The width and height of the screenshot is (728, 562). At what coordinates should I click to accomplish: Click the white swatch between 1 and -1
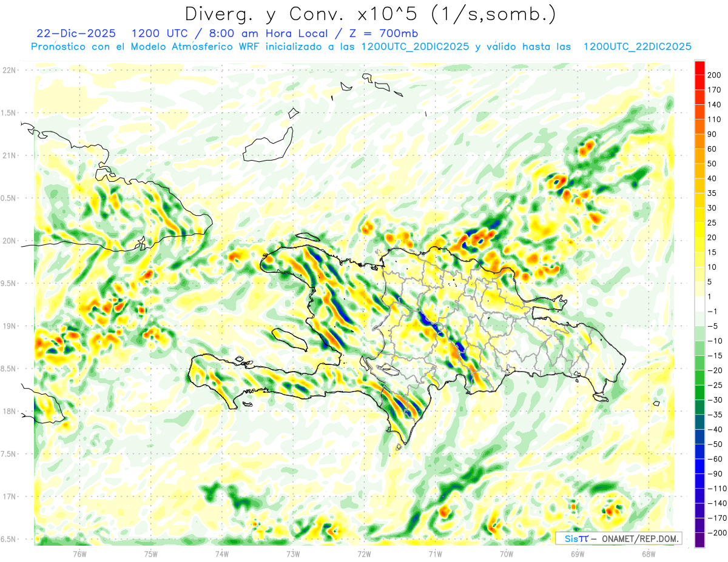(x=699, y=304)
